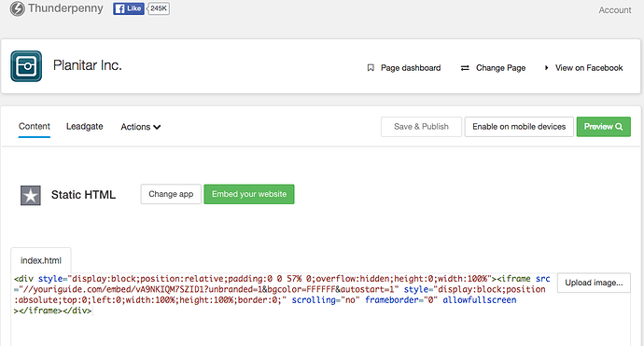Click the Static HTML app title
644x346 pixels.
(x=83, y=195)
